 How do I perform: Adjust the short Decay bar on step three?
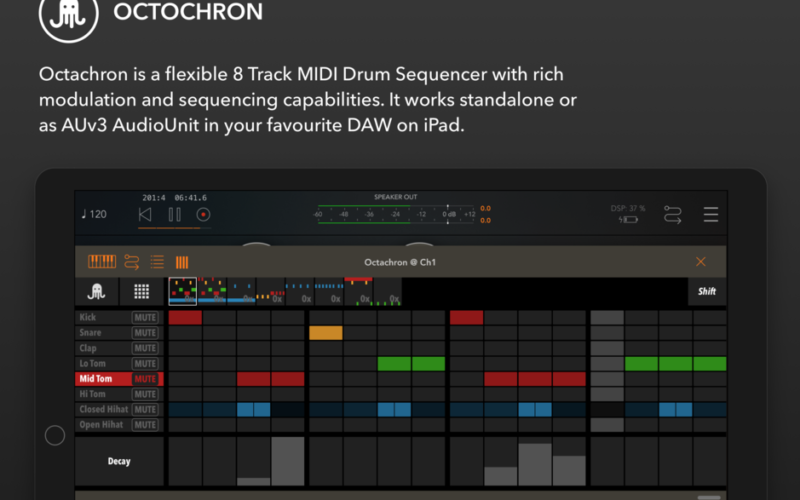254,482
